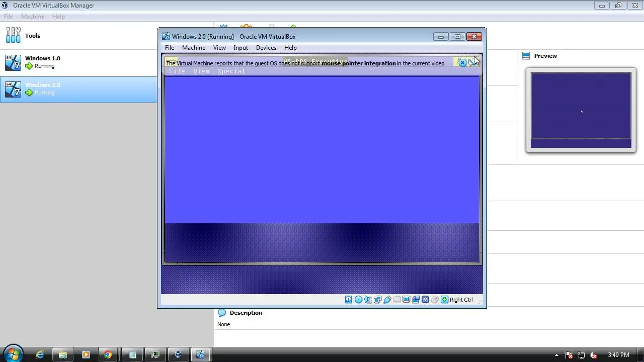Click the Windows 1.0 OS icon
This screenshot has width=644, height=362.
13,63
